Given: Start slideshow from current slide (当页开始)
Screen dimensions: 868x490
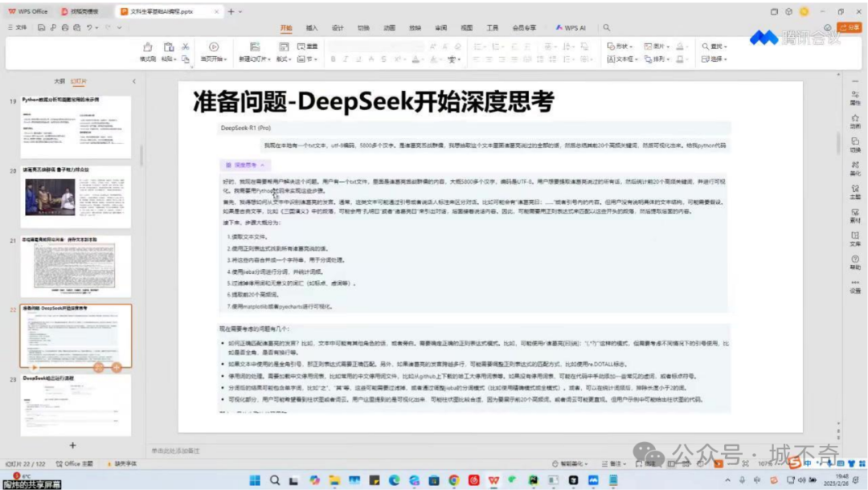Looking at the screenshot, I should pos(214,51).
